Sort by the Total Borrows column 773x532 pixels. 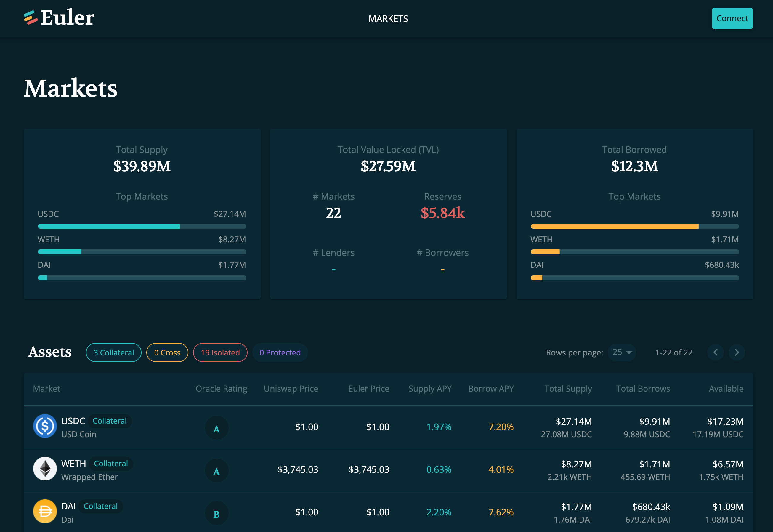[643, 389]
